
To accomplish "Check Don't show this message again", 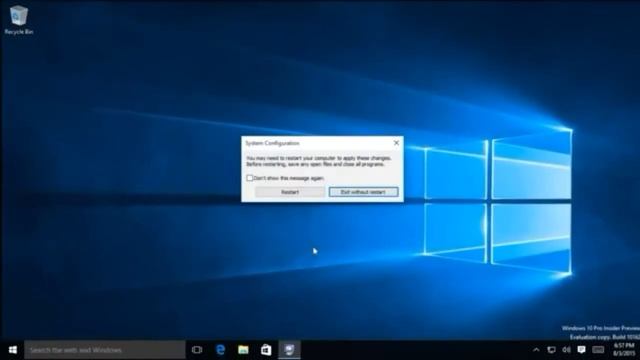I will (x=250, y=178).
